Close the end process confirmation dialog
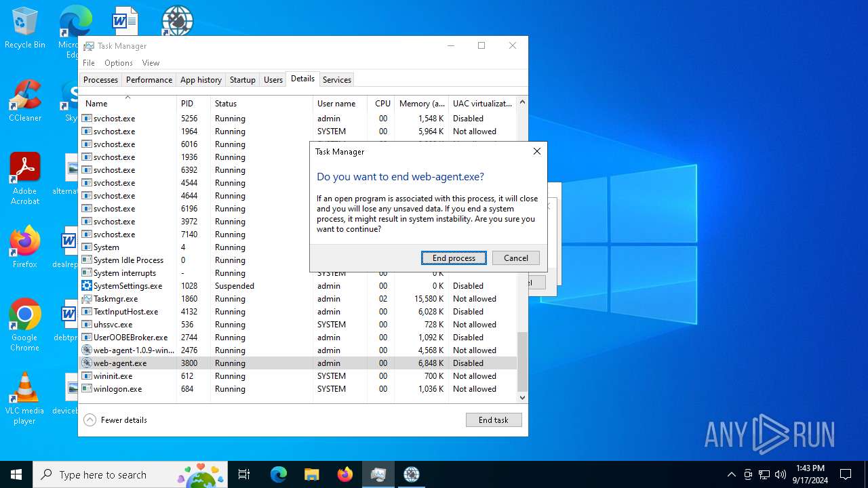 [536, 152]
